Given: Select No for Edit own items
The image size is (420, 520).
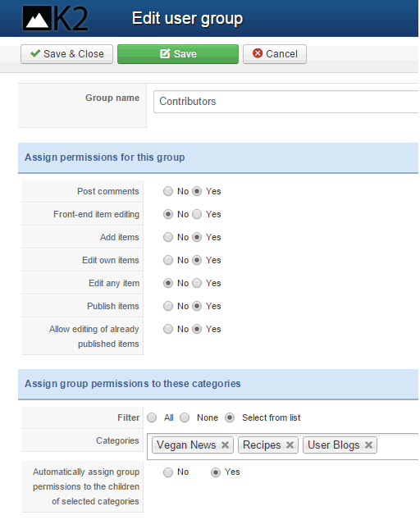Looking at the screenshot, I should 168,260.
